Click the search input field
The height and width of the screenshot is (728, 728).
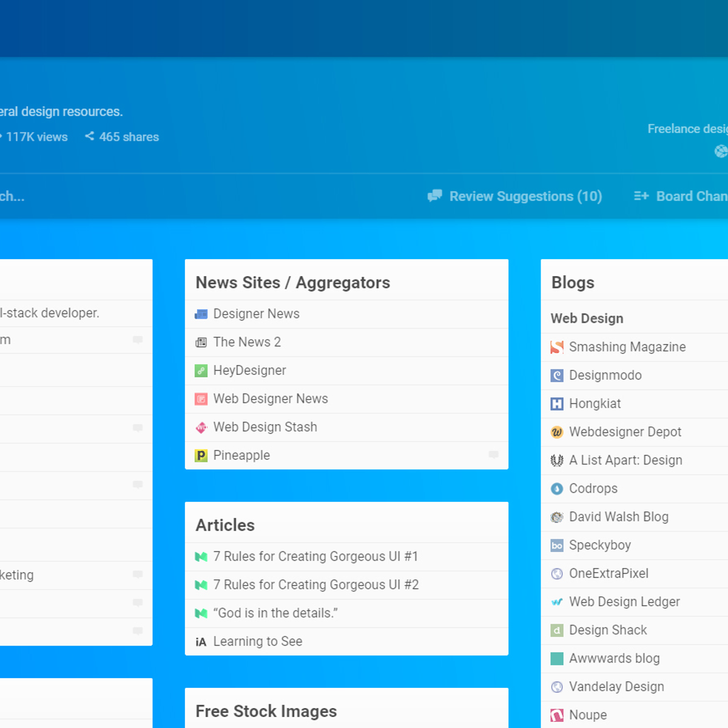[12, 196]
